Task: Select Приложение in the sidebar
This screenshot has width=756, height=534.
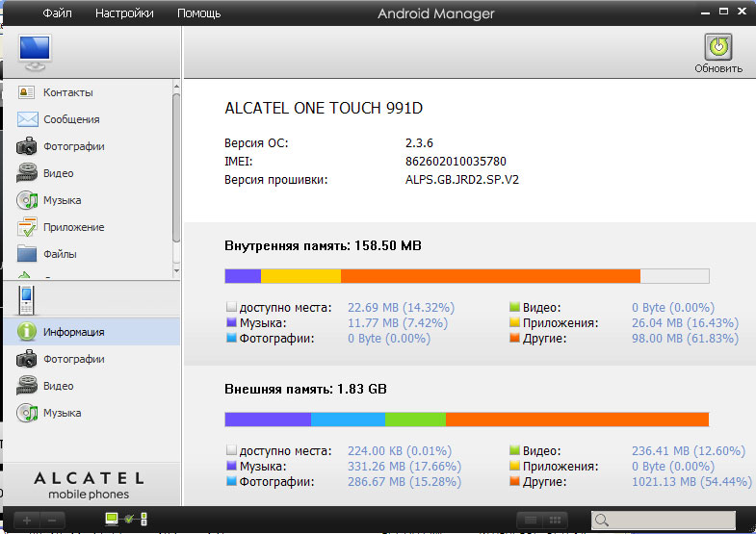Action: (74, 227)
